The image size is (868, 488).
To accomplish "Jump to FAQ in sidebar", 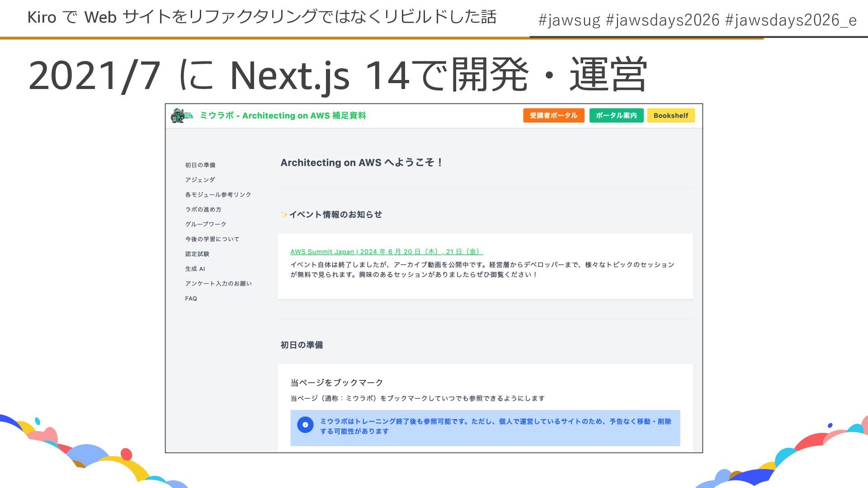I will pyautogui.click(x=191, y=299).
